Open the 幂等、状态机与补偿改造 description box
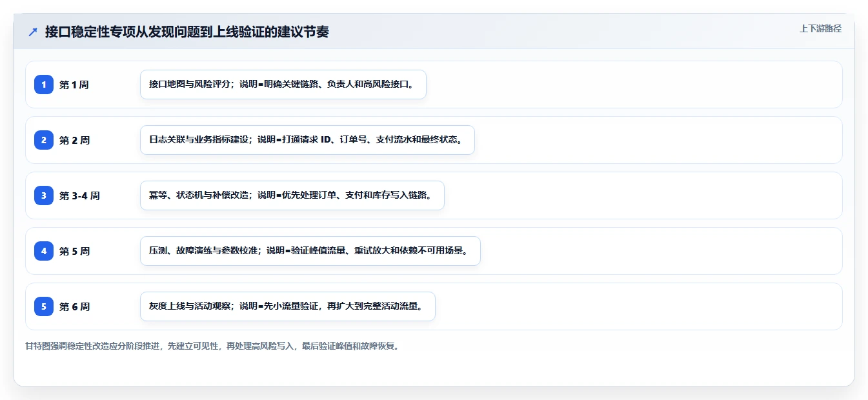 [292, 195]
